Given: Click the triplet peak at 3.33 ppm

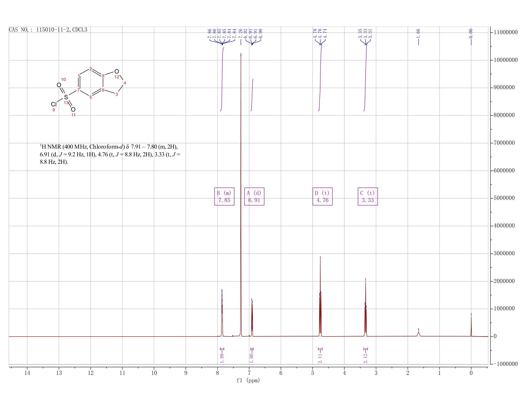Looking at the screenshot, I should click(x=366, y=309).
